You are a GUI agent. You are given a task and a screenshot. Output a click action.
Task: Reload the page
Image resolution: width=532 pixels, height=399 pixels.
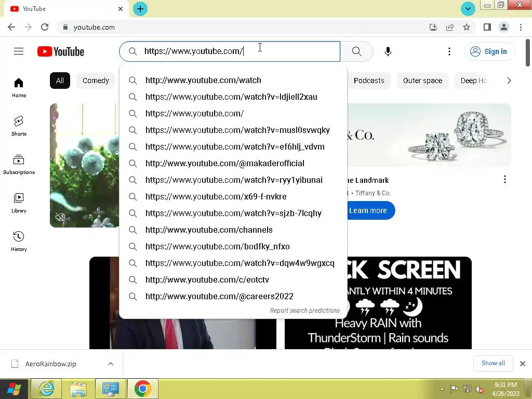45,27
